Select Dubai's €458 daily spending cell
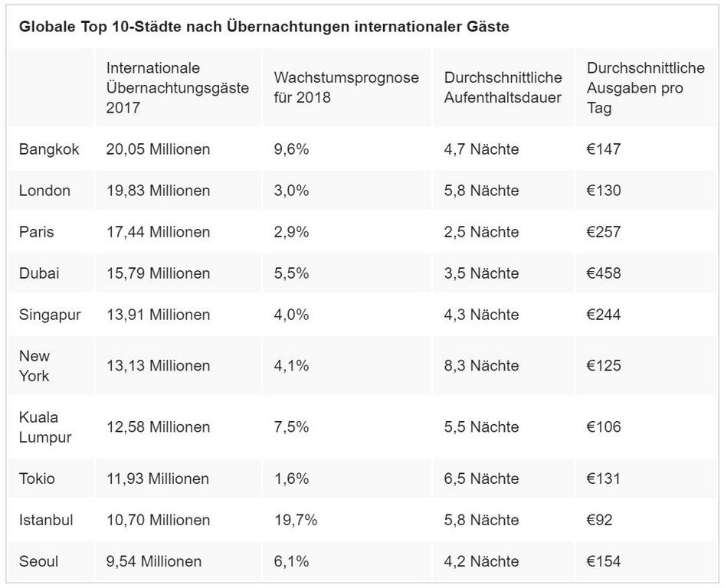The height and width of the screenshot is (588, 724). tap(604, 273)
